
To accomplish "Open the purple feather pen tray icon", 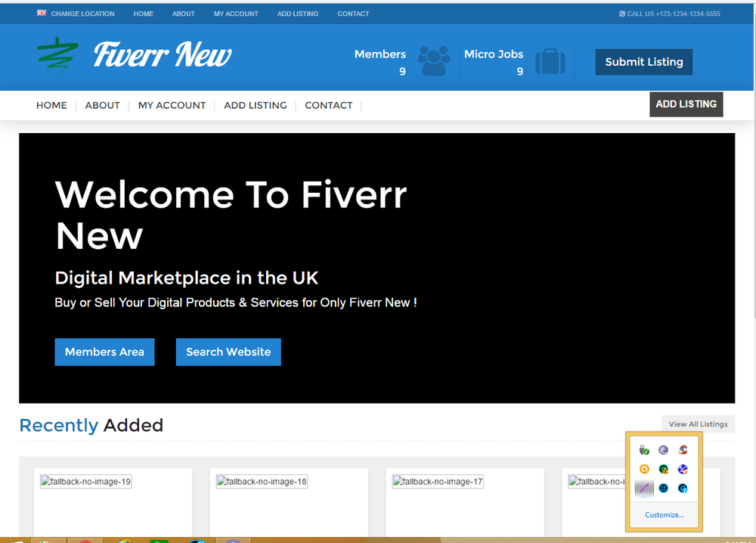I will [x=644, y=489].
